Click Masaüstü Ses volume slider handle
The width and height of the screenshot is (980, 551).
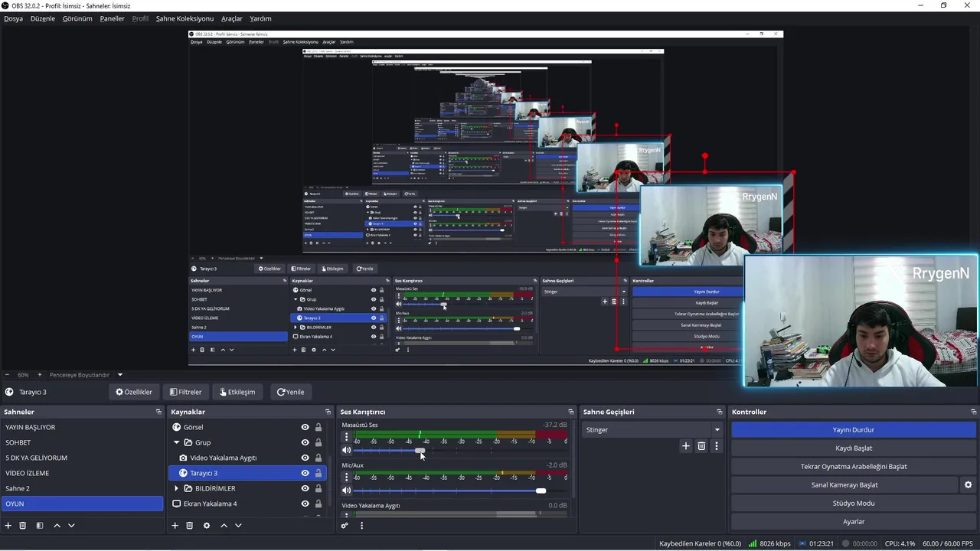pyautogui.click(x=420, y=450)
